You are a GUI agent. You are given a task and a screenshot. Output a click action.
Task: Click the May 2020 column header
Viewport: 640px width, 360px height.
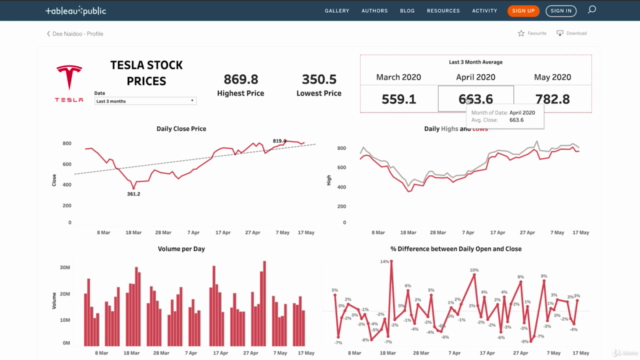553,77
